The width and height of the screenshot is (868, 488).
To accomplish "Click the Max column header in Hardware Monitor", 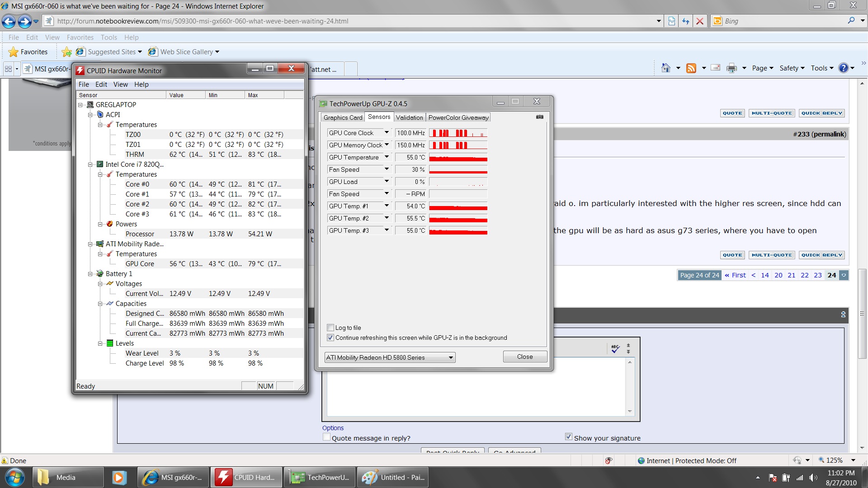I will (264, 95).
